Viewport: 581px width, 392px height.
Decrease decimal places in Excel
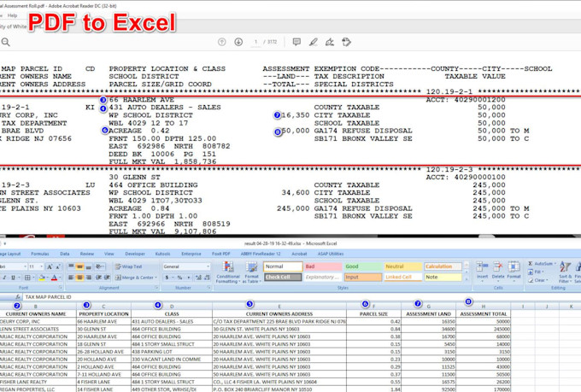click(x=207, y=278)
